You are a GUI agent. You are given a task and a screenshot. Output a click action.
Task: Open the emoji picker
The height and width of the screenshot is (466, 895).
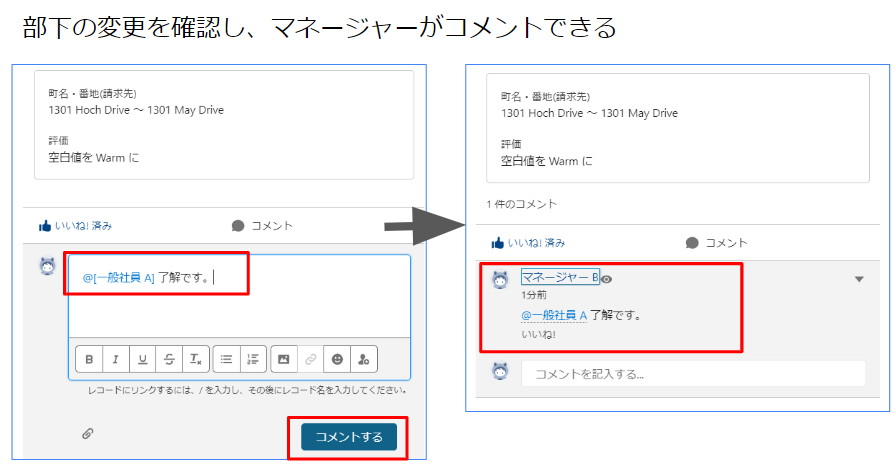[337, 359]
